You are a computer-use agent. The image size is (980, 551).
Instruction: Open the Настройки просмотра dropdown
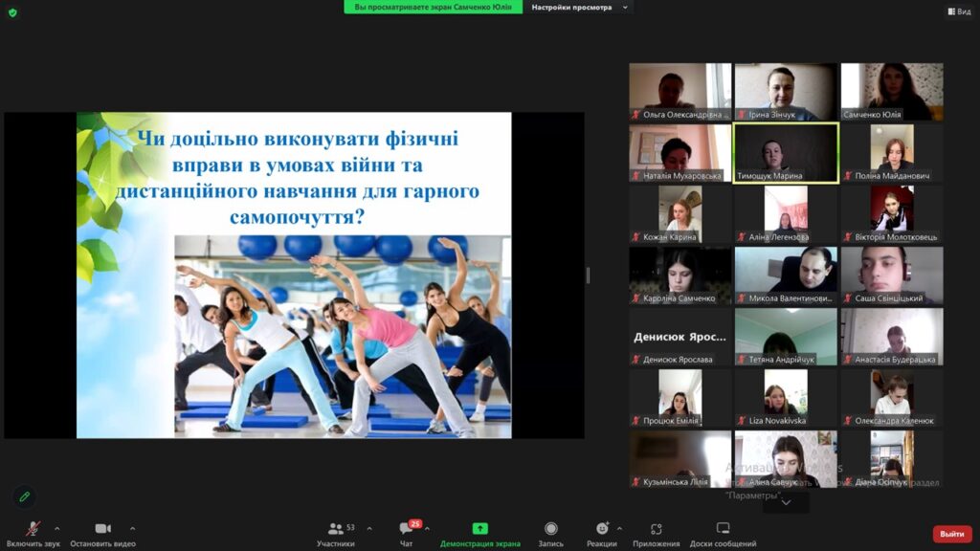(580, 8)
